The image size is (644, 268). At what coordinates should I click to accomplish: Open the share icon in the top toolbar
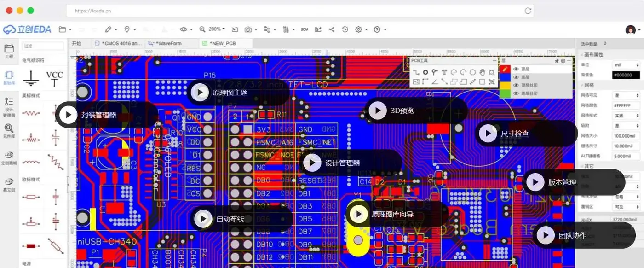click(x=332, y=29)
